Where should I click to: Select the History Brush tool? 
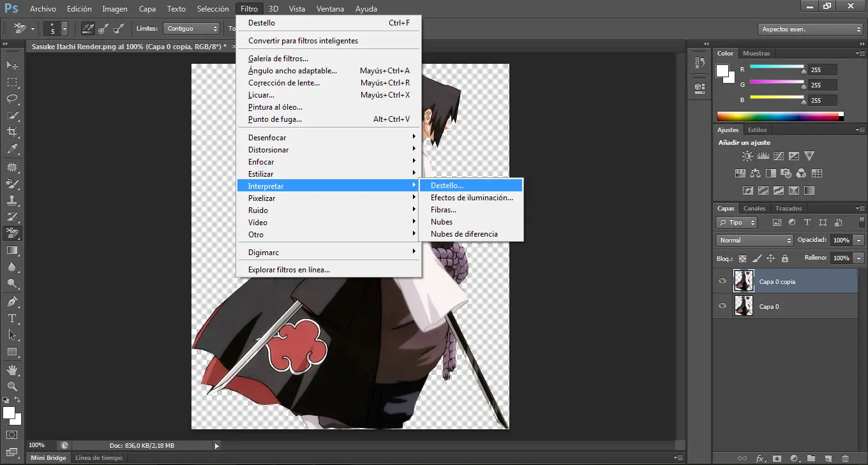[11, 217]
